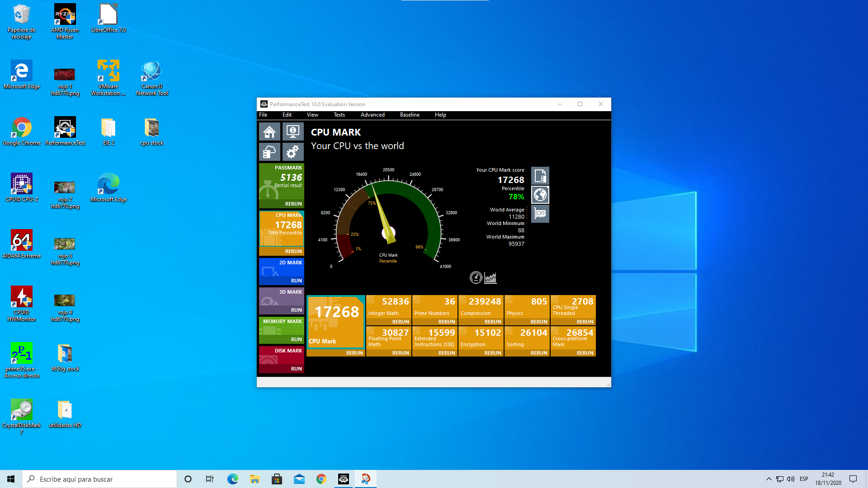Viewport: 868px width, 488px height.
Task: Open the System Information monitor icon
Action: click(293, 132)
